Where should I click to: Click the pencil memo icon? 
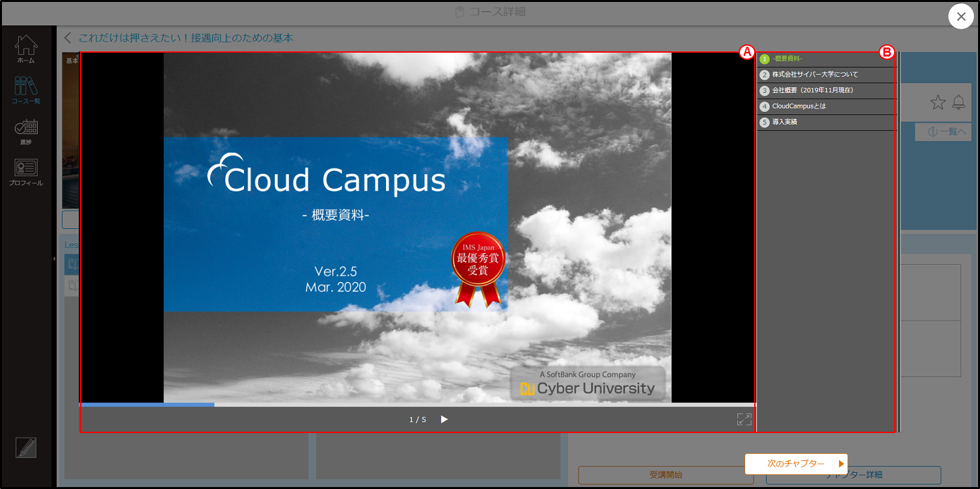click(x=26, y=448)
